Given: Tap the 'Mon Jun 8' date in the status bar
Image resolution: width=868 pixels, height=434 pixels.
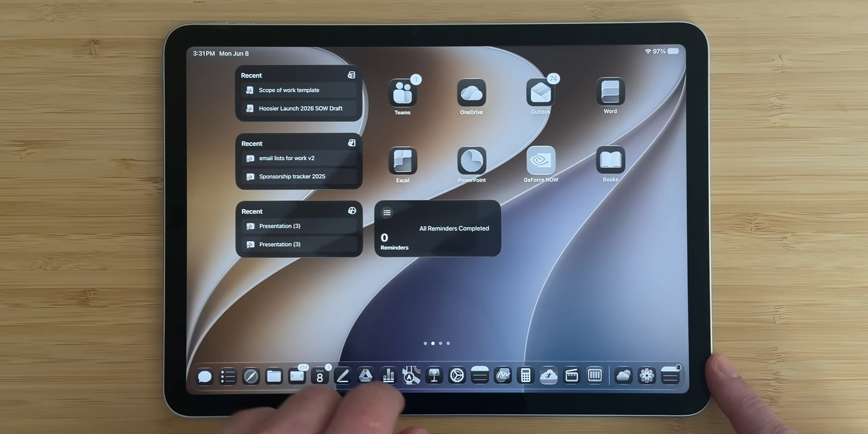Looking at the screenshot, I should coord(234,53).
